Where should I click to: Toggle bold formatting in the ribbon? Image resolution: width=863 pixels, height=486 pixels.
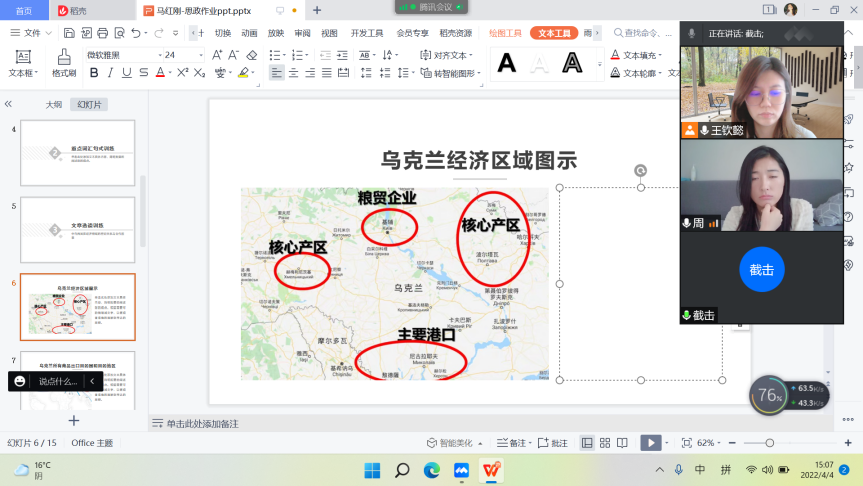tap(94, 73)
